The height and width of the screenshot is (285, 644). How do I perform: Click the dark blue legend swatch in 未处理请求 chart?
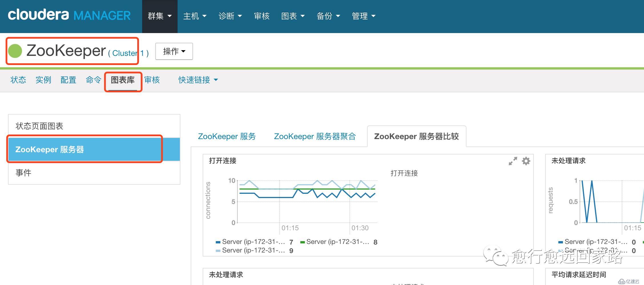(x=561, y=242)
